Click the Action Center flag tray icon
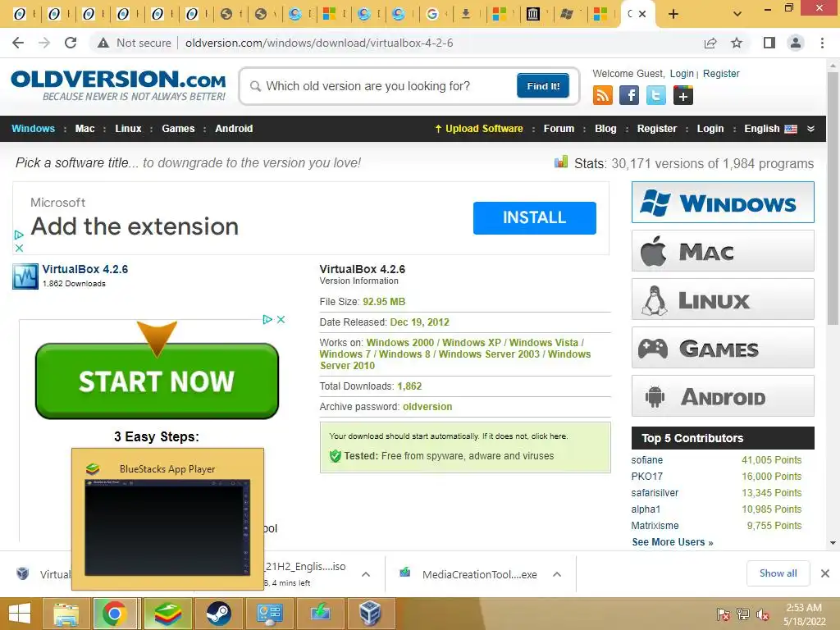This screenshot has width=840, height=630. 723,614
